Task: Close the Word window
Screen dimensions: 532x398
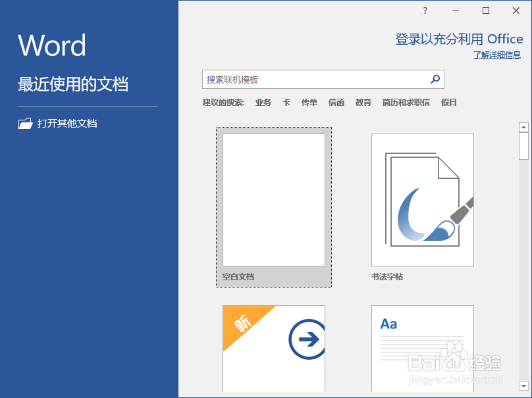Action: pos(516,11)
